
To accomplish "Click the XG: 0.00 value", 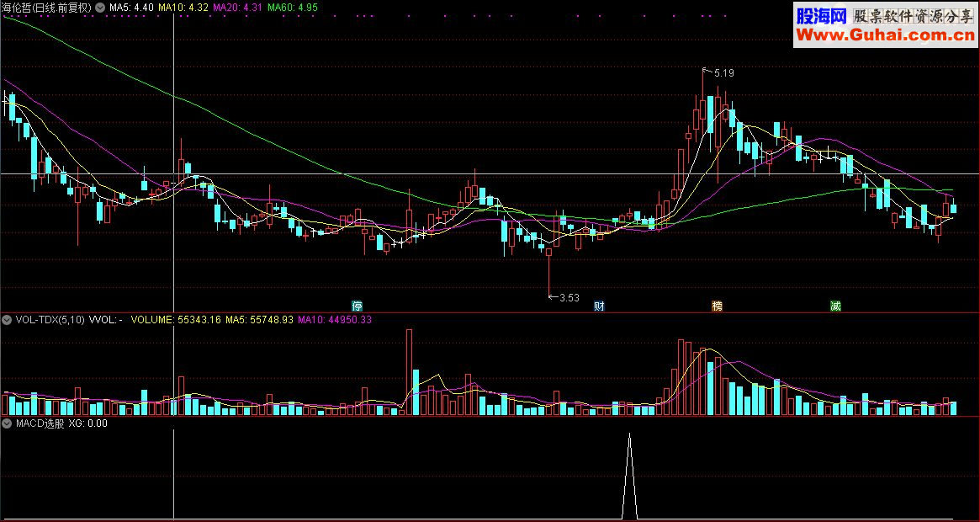I will [x=88, y=423].
